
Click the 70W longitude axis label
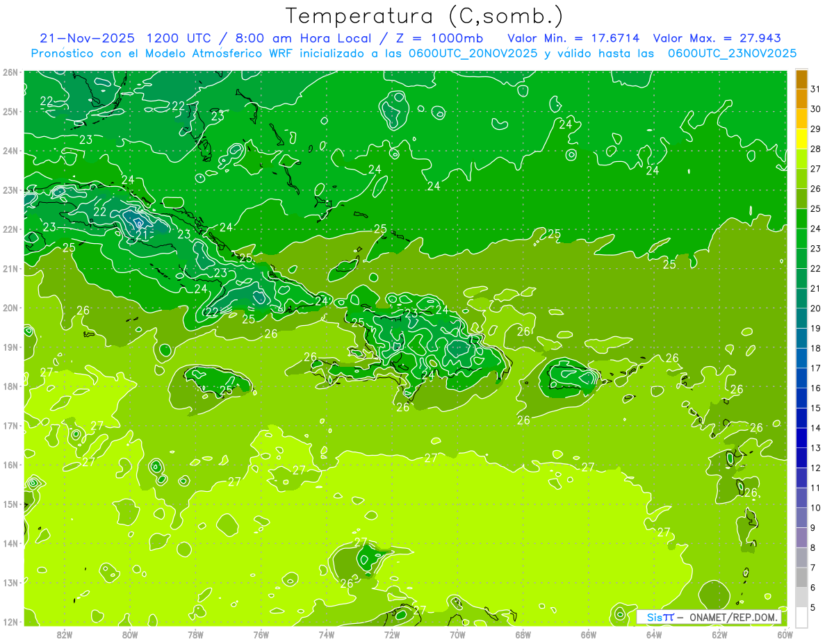pos(457,634)
